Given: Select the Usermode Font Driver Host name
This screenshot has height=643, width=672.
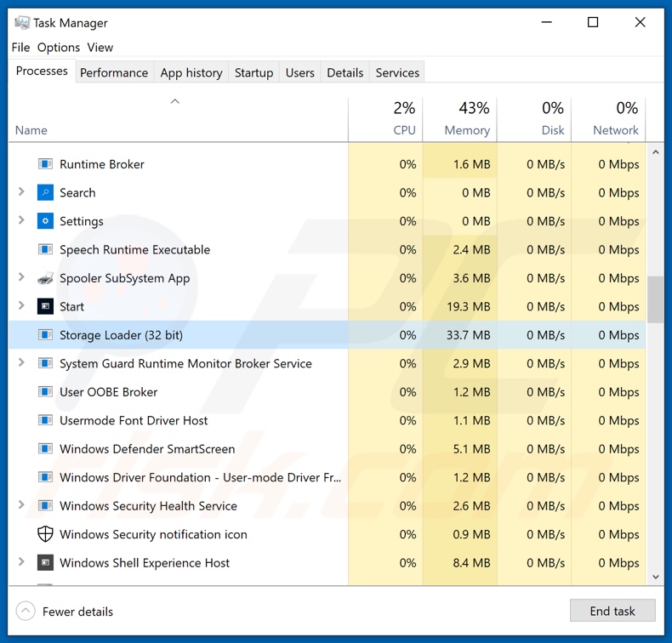Looking at the screenshot, I should 134,420.
